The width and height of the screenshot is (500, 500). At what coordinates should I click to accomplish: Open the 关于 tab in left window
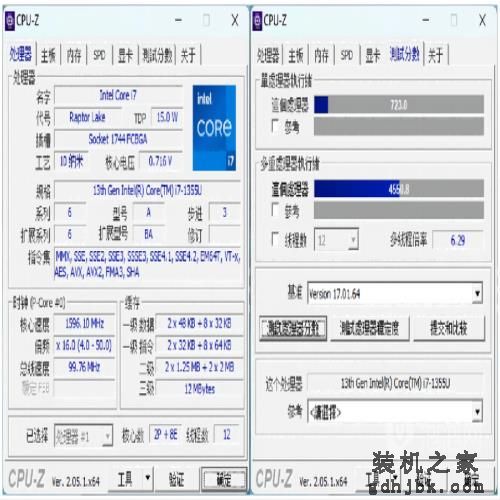tap(188, 55)
